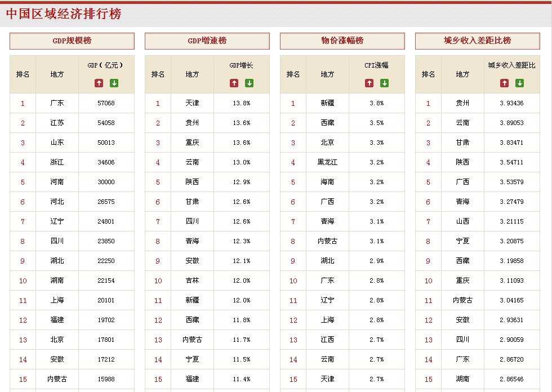Viewport: 552px width, 392px height.
Task: Select 新疆 in the 物价涨幅榜 table
Action: (x=327, y=103)
